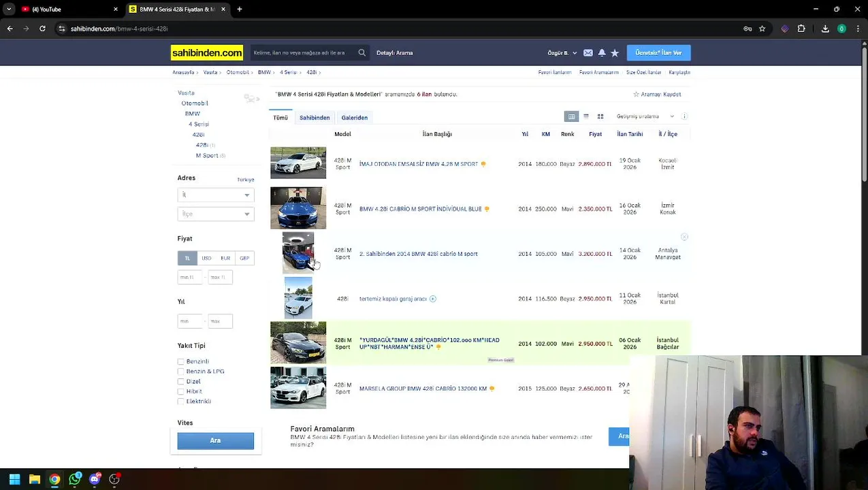Click M Sport in category tree

[207, 156]
